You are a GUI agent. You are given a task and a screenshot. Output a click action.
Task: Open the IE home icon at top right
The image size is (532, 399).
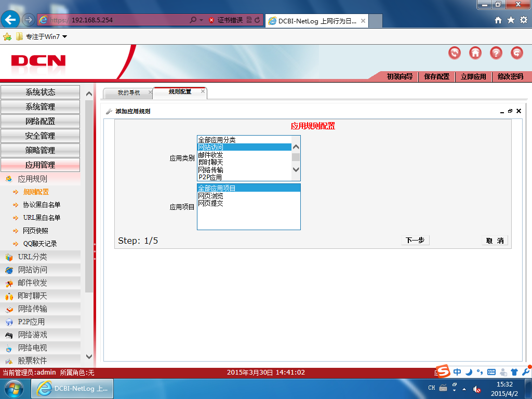498,20
